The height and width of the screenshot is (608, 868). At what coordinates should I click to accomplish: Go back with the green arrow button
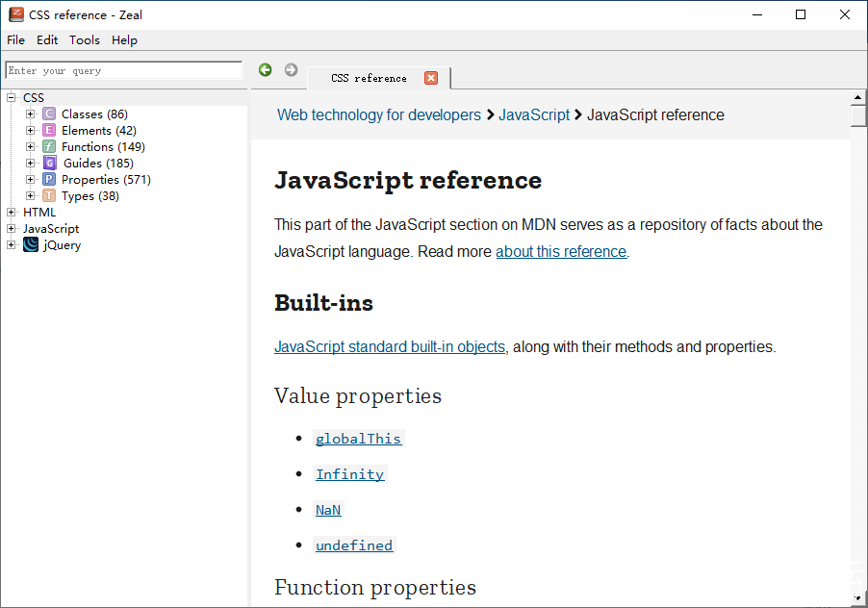[x=266, y=69]
